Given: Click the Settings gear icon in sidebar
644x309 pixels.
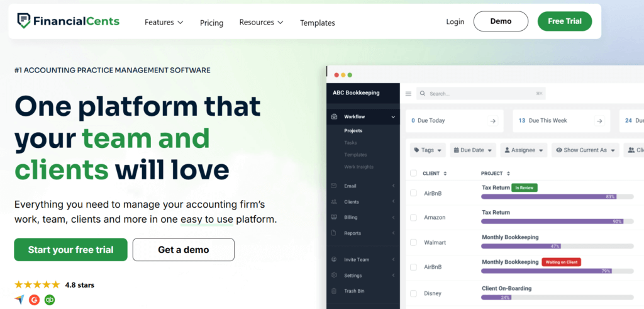Looking at the screenshot, I should click(333, 275).
